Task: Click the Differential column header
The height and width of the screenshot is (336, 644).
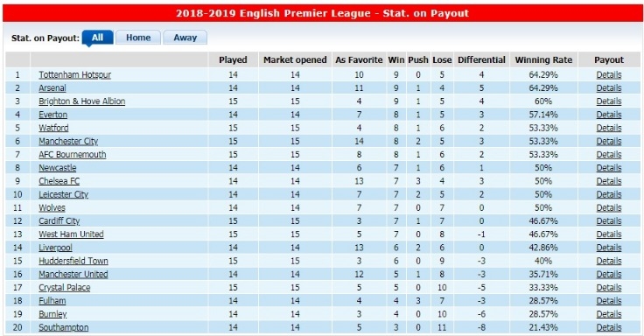Action: pyautogui.click(x=481, y=60)
